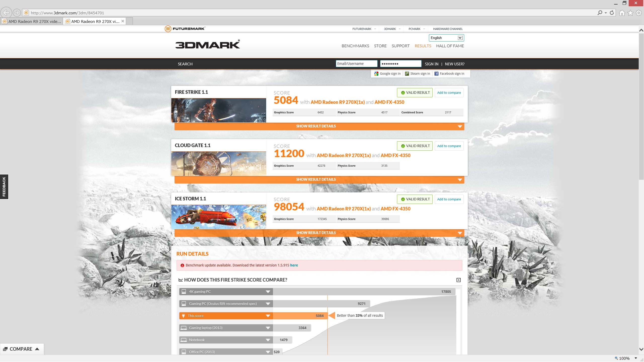
Task: Click the Notebook laptop icon
Action: pyautogui.click(x=184, y=340)
